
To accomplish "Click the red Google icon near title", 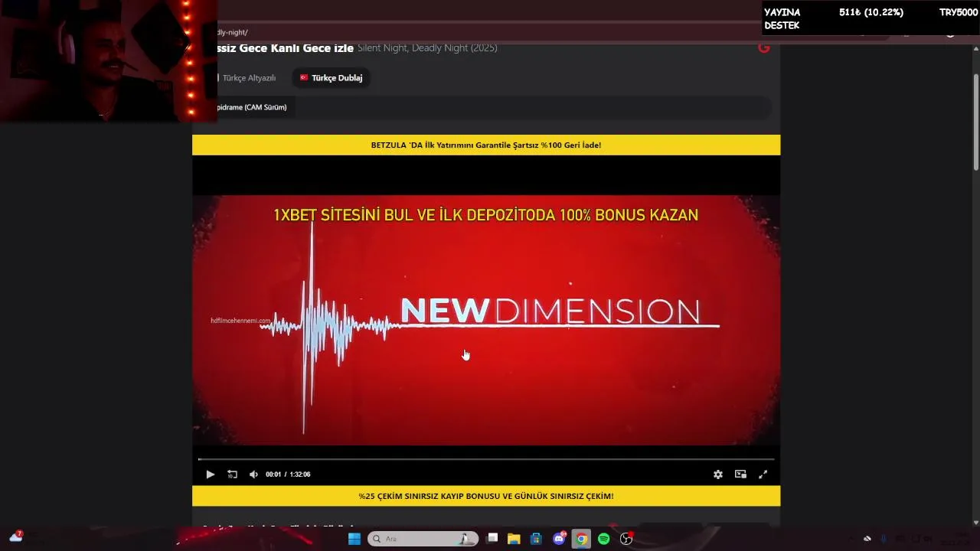I will tap(763, 47).
